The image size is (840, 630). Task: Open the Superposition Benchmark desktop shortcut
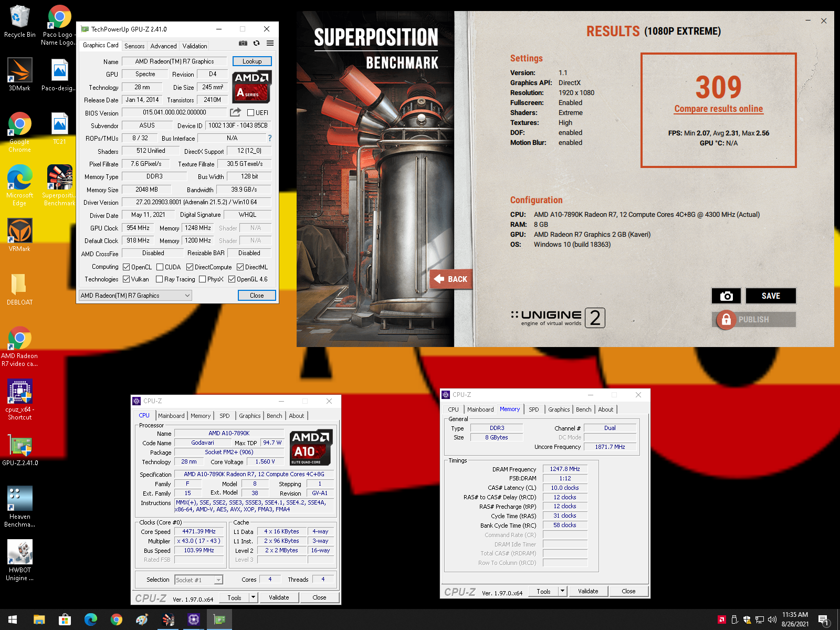coord(59,185)
